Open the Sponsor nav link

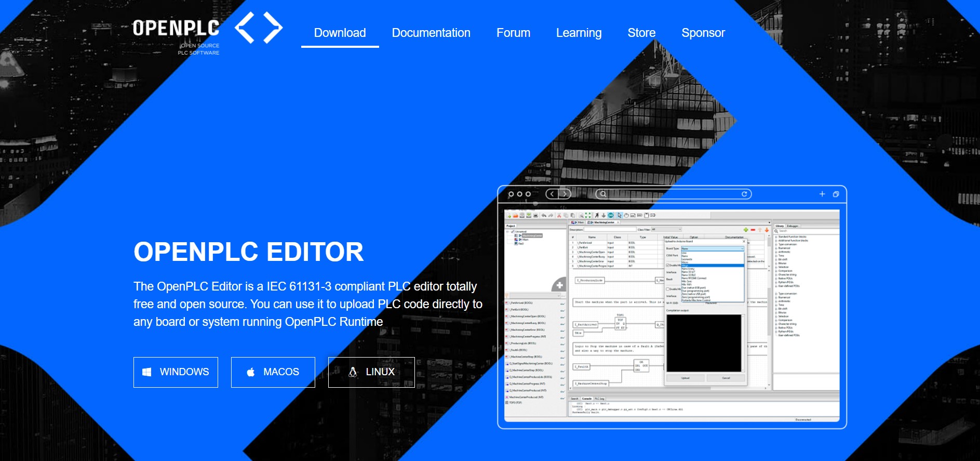(x=703, y=33)
